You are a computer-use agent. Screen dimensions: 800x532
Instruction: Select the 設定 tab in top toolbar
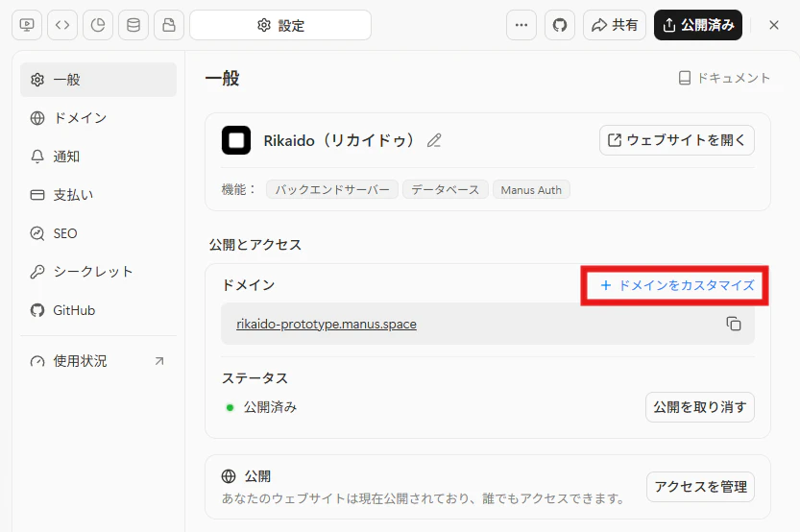280,25
